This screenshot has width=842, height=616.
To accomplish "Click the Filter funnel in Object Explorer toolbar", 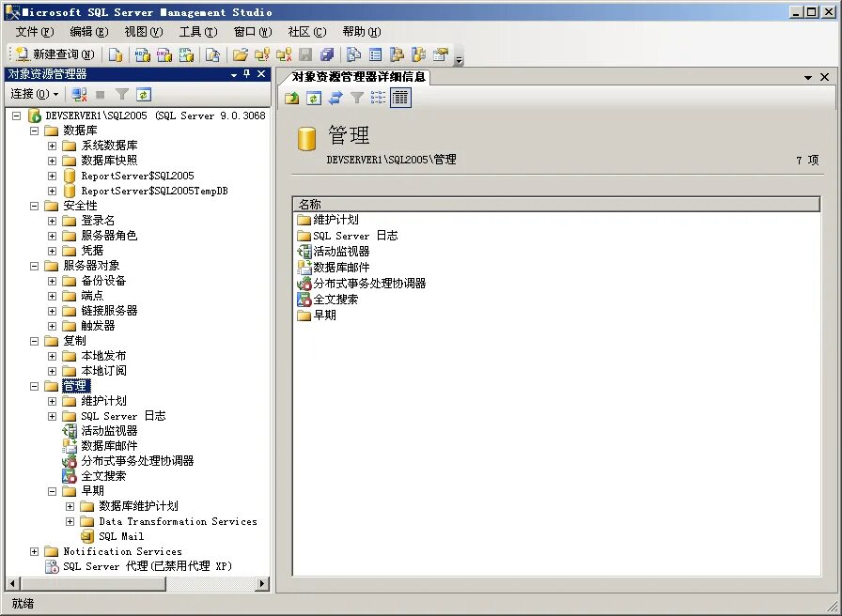I will 122,95.
